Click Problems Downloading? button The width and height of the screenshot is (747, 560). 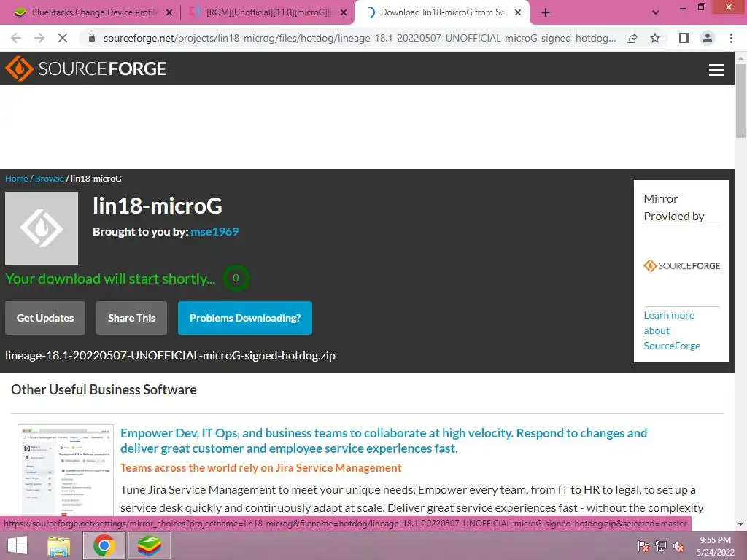(x=245, y=318)
